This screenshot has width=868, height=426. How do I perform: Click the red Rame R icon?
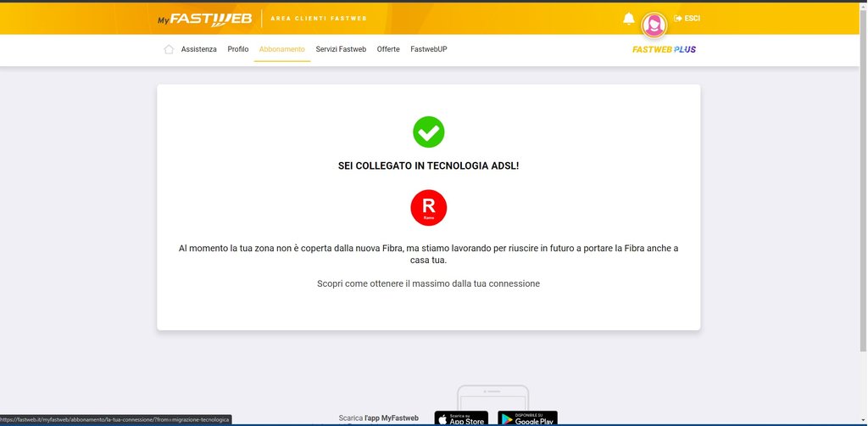[x=428, y=208]
